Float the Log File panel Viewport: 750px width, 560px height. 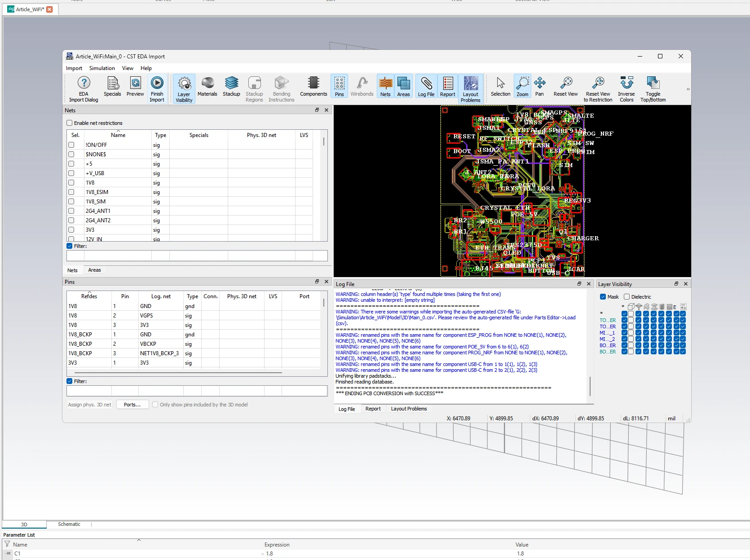[x=579, y=284]
